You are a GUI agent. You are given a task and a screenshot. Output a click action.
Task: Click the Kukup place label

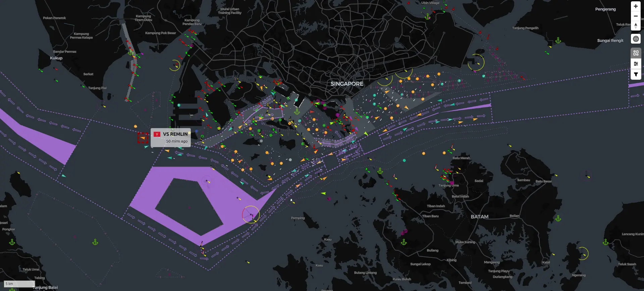pyautogui.click(x=56, y=58)
